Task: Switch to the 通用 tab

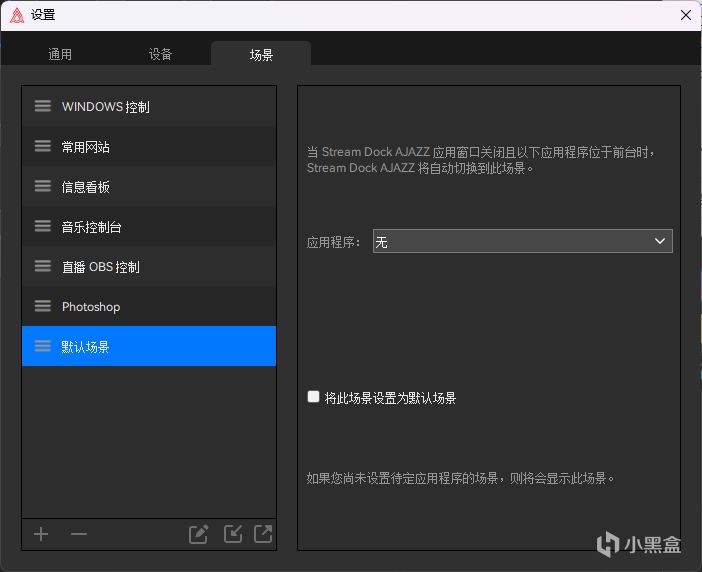Action: [60, 54]
